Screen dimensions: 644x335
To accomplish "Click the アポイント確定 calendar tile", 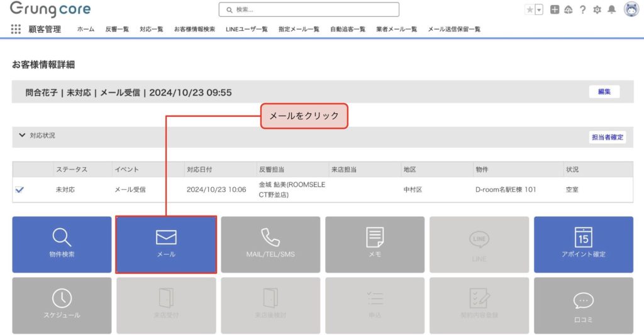I will [x=583, y=244].
